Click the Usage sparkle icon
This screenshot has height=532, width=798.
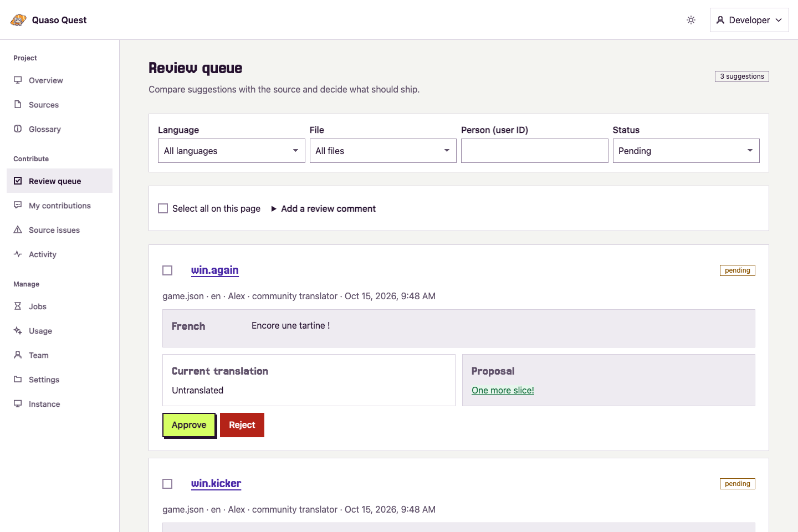pos(18,330)
